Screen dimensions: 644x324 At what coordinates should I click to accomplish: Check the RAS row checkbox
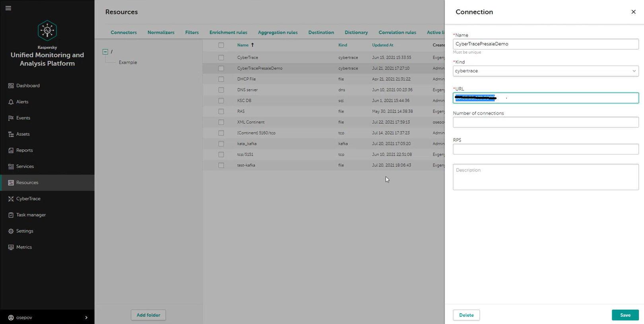click(x=221, y=111)
